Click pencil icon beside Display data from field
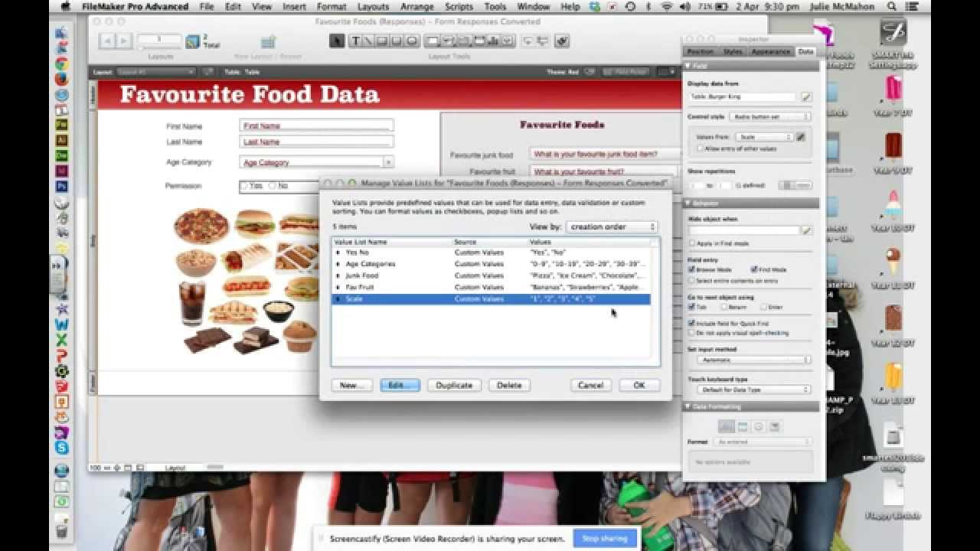This screenshot has width=980, height=551. (805, 97)
